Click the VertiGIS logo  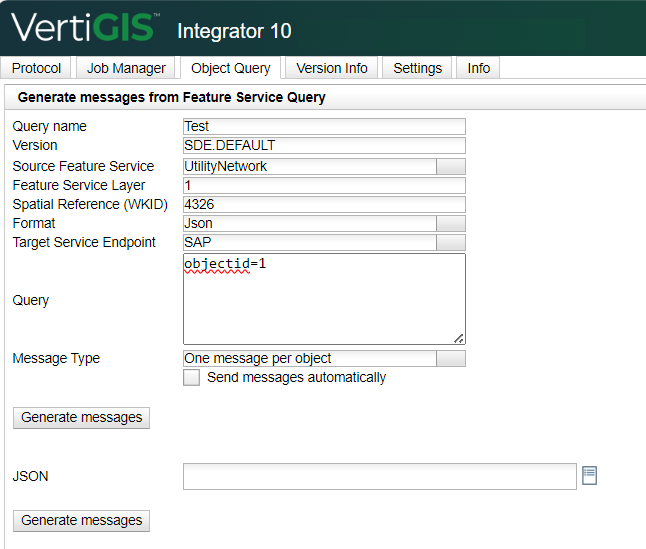pyautogui.click(x=86, y=27)
